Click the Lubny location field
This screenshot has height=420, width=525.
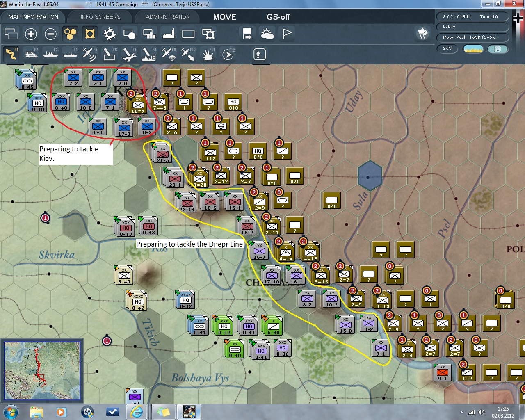coord(472,27)
